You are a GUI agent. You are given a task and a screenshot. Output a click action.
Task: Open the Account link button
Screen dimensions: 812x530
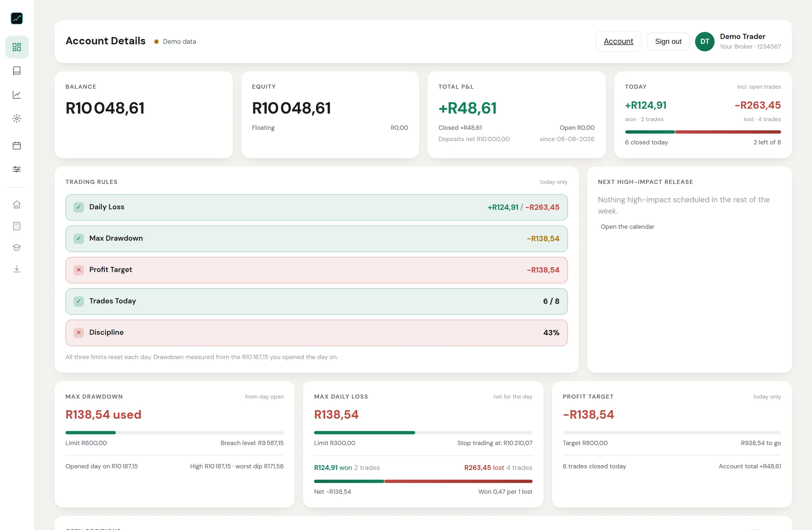(x=618, y=41)
